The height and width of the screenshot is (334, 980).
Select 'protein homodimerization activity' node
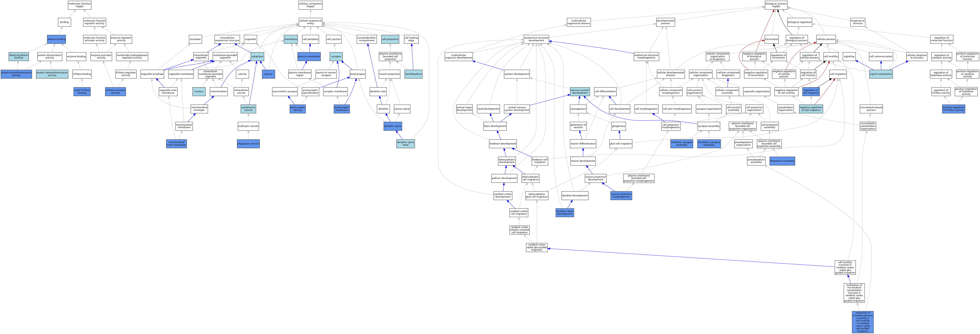coord(16,74)
